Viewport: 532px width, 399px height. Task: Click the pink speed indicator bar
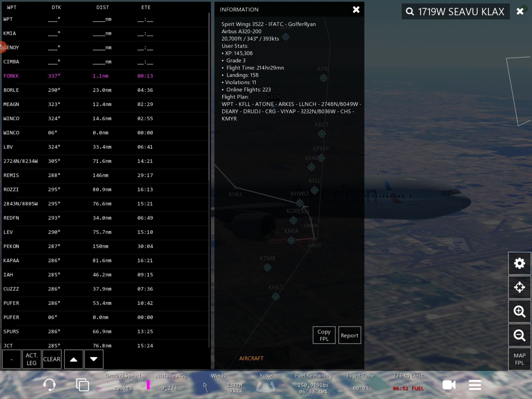tap(148, 385)
